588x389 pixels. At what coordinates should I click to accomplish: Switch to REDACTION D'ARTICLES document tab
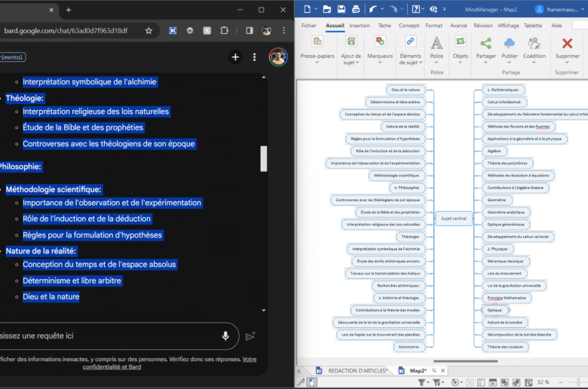coord(357,371)
